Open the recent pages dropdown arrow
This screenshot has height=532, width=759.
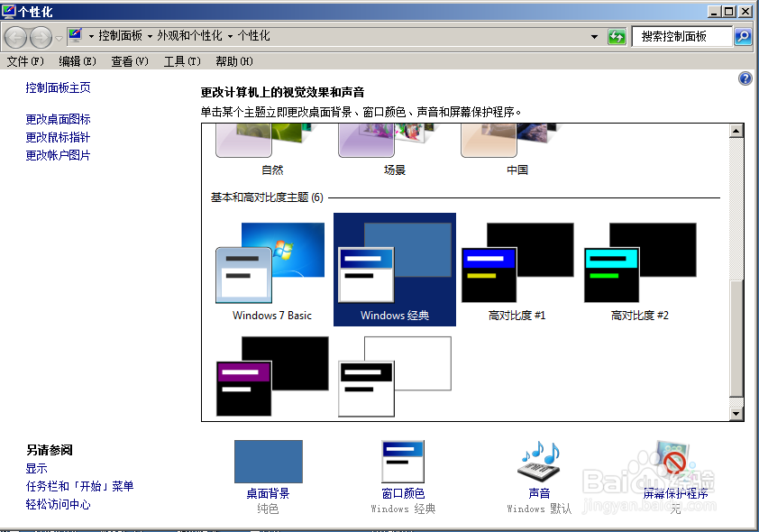[59, 38]
